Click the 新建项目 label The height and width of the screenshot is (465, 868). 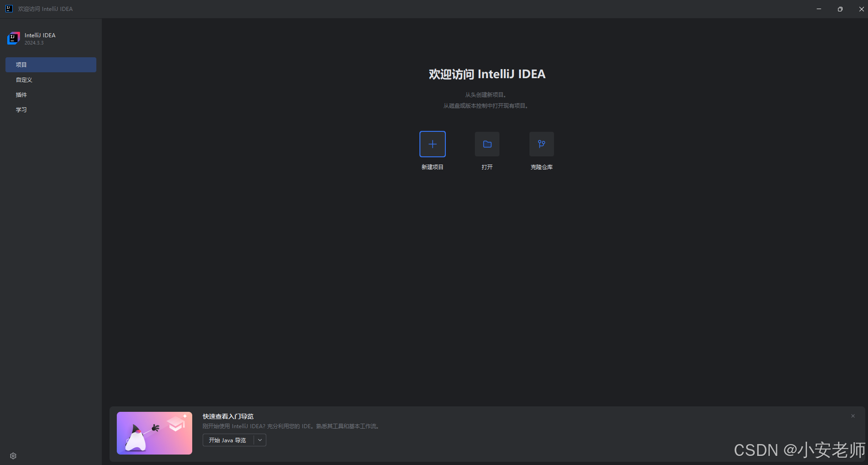click(x=432, y=167)
